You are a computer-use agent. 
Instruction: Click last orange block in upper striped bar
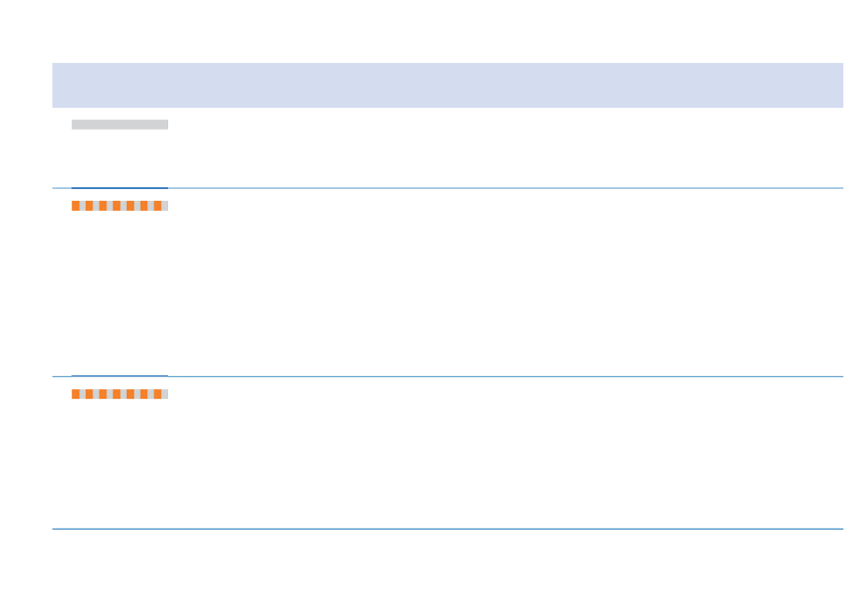click(158, 205)
